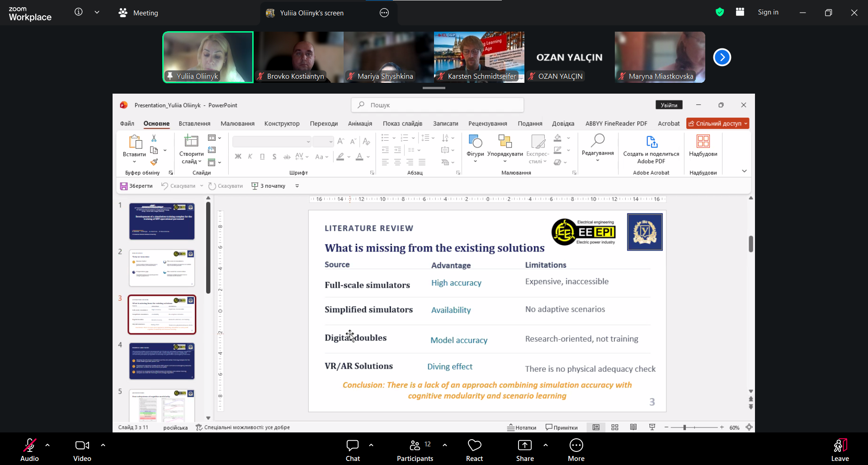
Task: Start camera with the Video button
Action: (82, 450)
